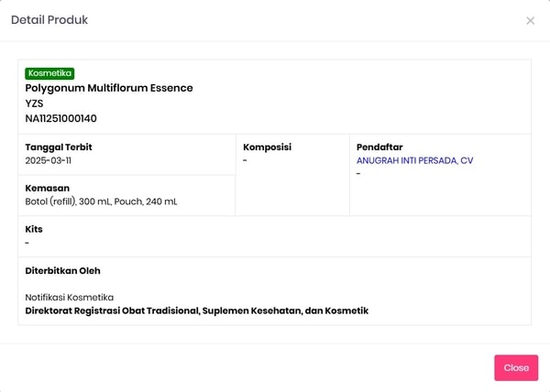This screenshot has height=392, width=550.
Task: Click the Kemasan heading
Action: (x=48, y=188)
